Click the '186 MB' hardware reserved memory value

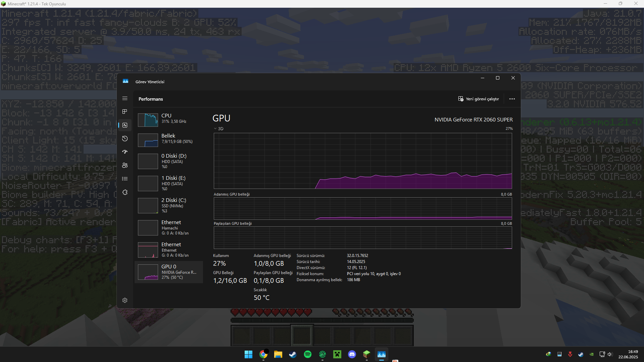353,280
